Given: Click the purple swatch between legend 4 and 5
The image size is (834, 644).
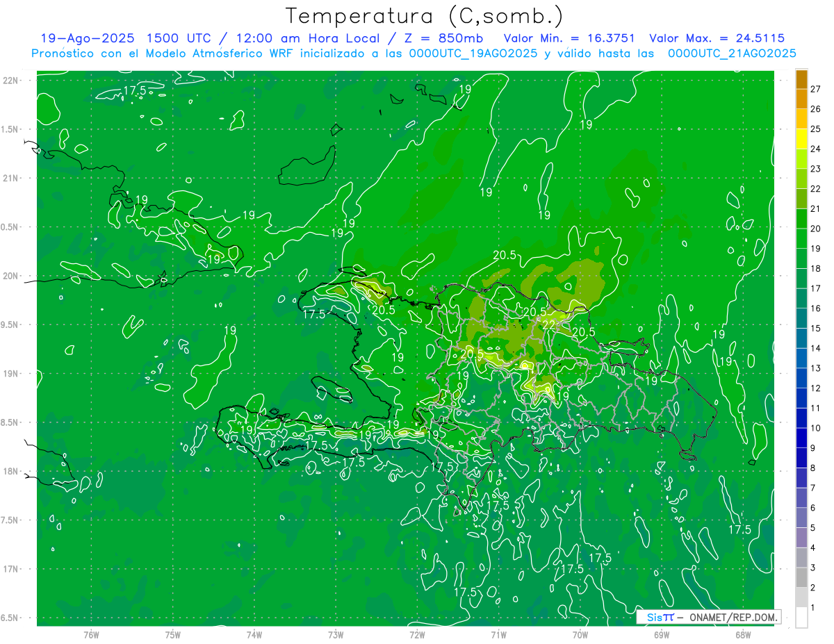Looking at the screenshot, I should coord(801,538).
